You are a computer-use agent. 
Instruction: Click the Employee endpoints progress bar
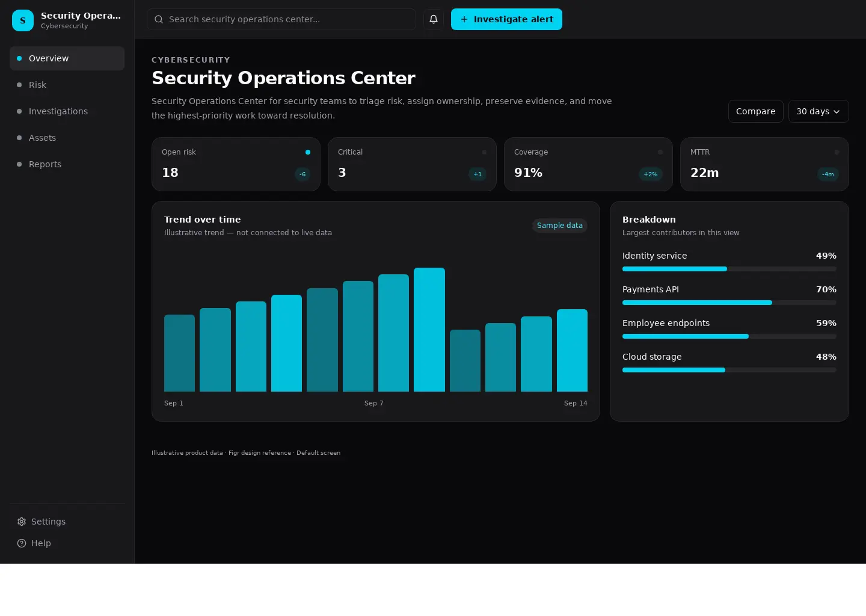click(729, 336)
